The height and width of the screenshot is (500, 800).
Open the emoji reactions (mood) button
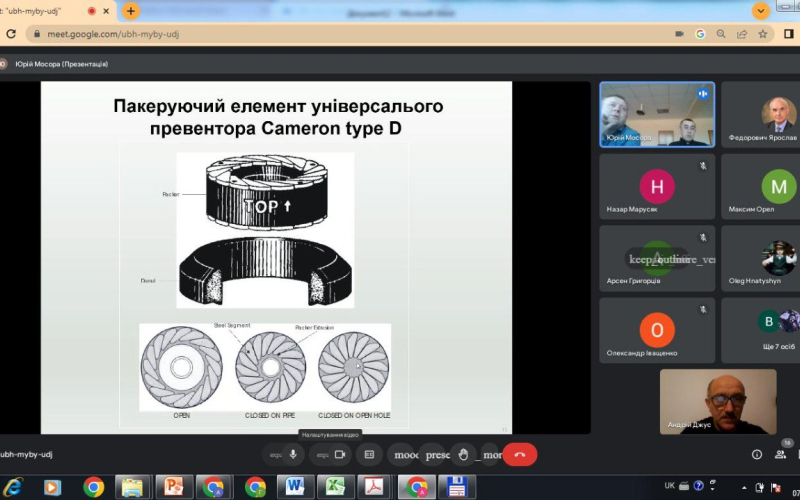[406, 455]
